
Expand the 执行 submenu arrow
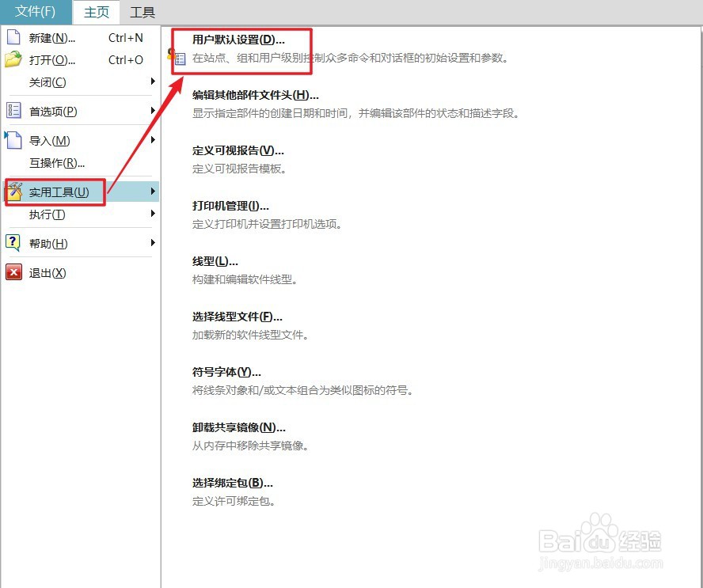[x=152, y=214]
